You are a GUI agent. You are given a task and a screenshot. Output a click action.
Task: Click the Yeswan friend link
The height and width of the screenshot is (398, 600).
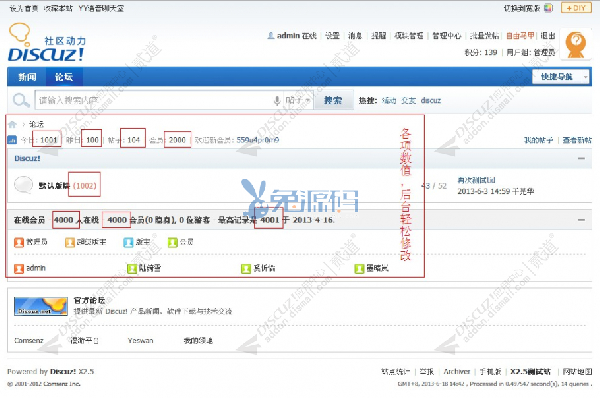pyautogui.click(x=140, y=341)
